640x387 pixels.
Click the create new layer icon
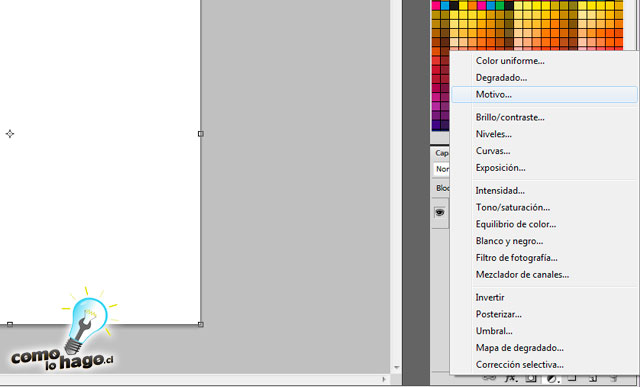(x=593, y=379)
